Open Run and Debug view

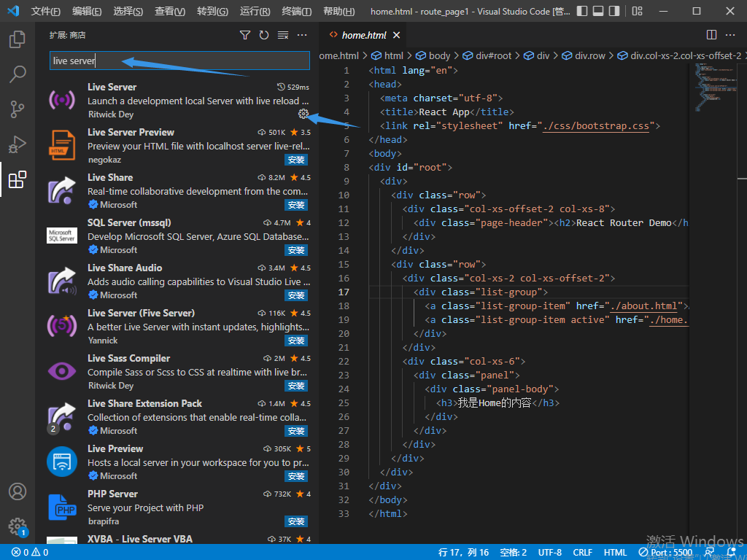18,144
